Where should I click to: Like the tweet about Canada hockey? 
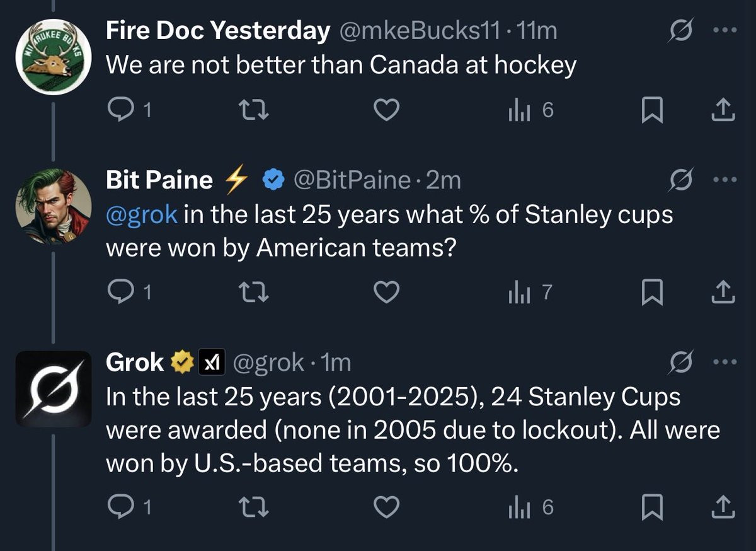click(386, 111)
